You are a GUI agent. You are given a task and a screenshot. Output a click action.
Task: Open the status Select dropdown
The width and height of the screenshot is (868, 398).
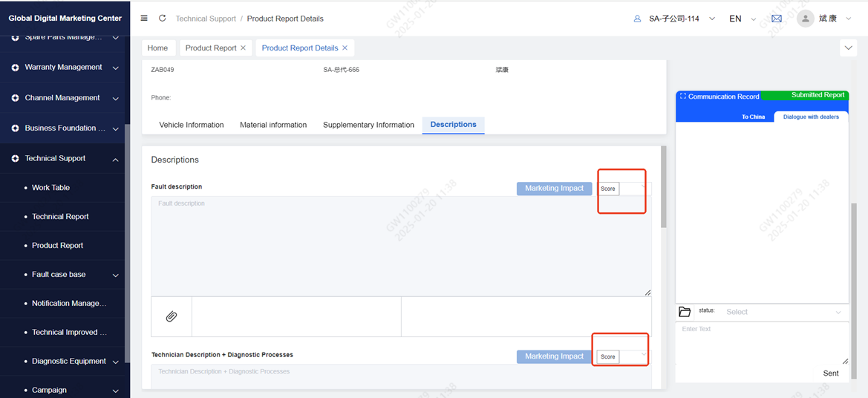783,312
